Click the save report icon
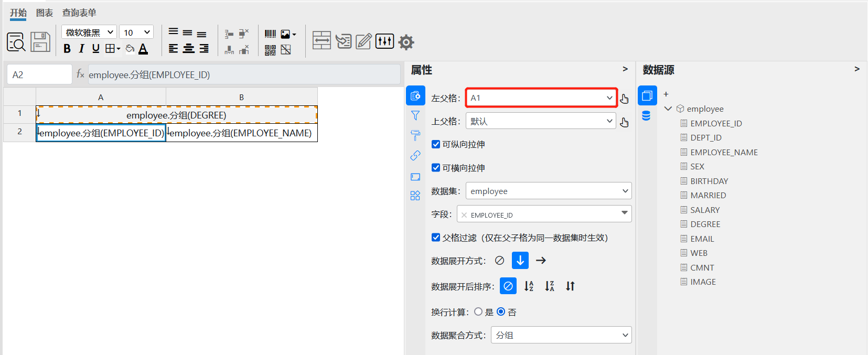868x355 pixels. pos(40,42)
